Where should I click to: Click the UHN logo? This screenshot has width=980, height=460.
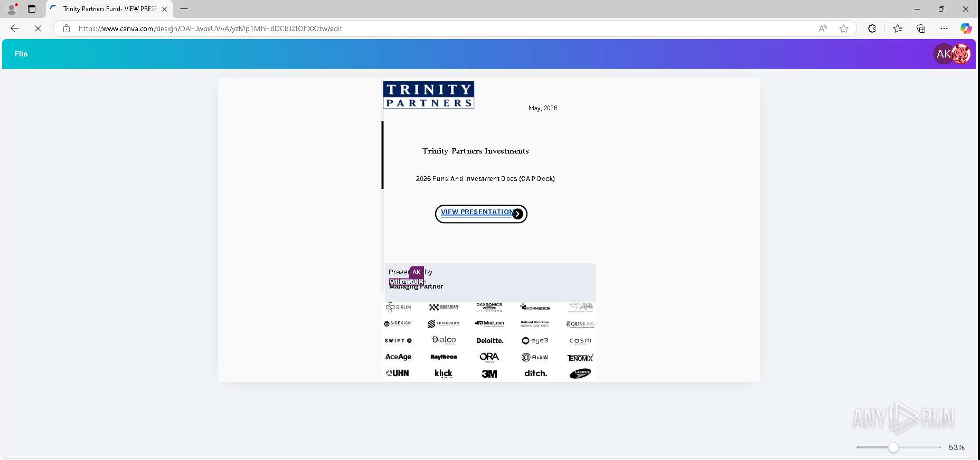(x=398, y=373)
